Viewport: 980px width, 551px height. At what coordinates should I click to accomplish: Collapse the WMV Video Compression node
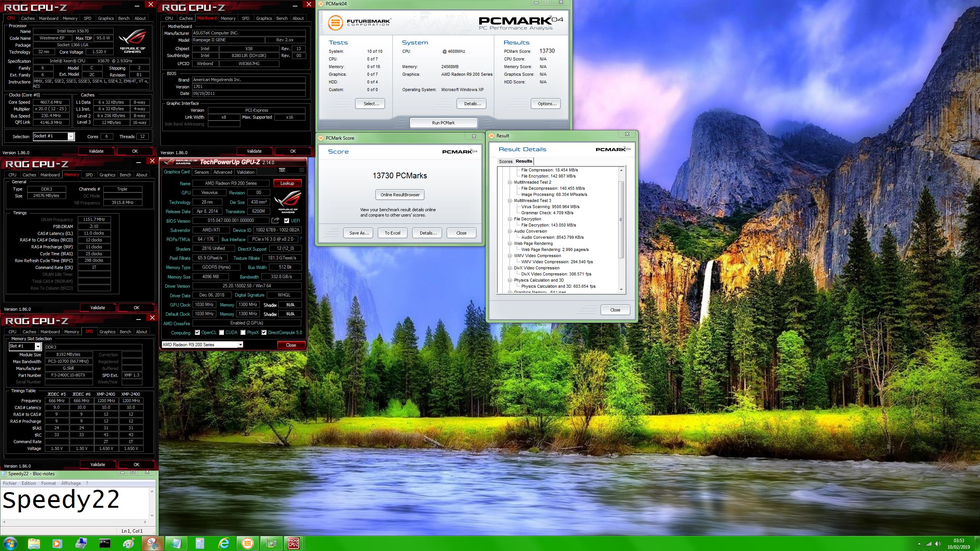coord(510,256)
